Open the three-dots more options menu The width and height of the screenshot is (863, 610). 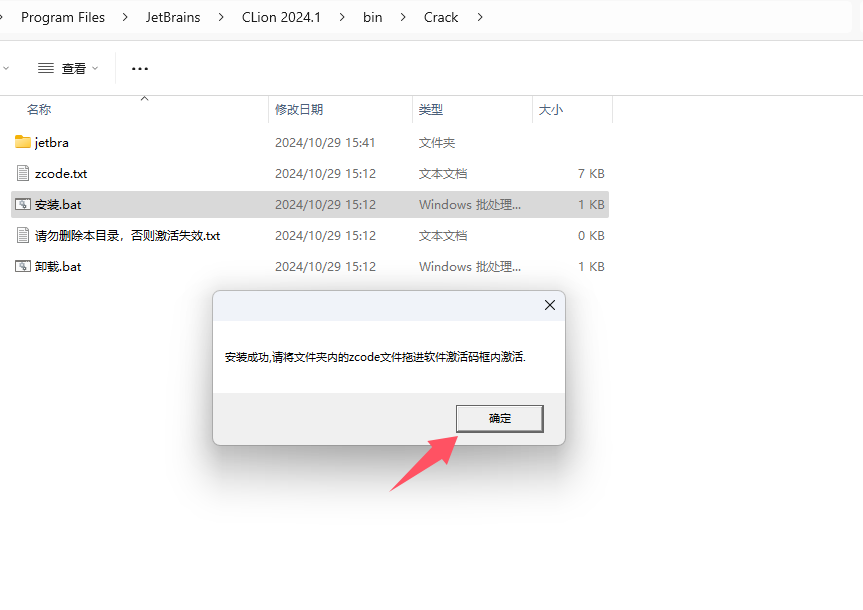[x=140, y=69]
